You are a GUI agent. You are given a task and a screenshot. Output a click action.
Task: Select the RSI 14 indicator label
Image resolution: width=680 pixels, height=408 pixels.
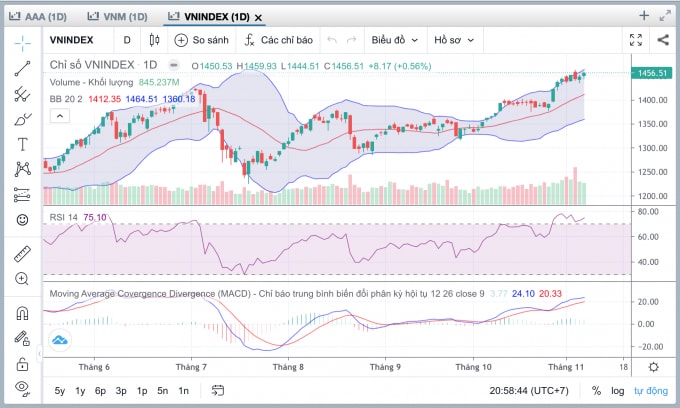click(64, 217)
